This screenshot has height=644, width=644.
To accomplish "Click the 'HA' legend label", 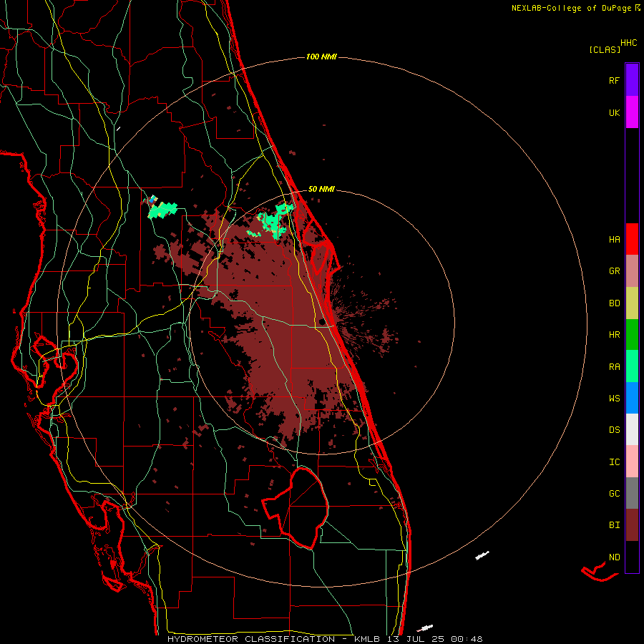I will click(x=614, y=240).
